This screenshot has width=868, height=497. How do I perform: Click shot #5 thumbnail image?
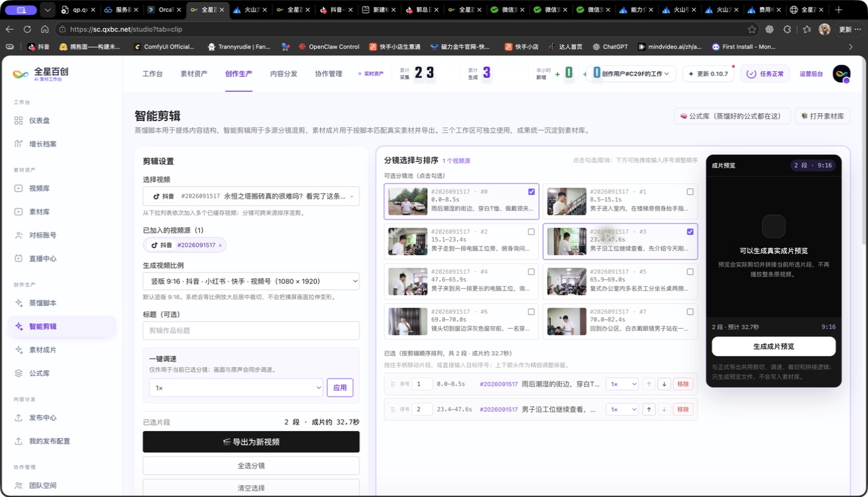[x=567, y=282]
